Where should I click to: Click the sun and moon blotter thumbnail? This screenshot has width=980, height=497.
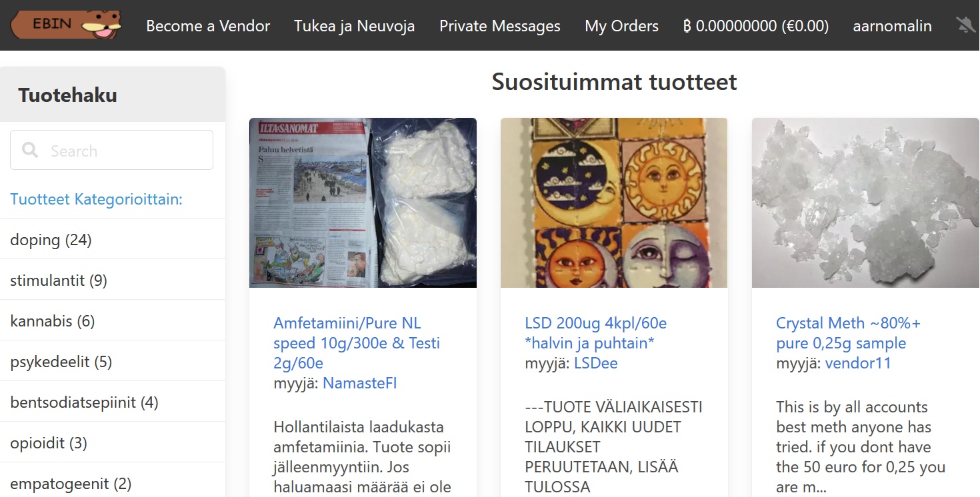pos(614,203)
